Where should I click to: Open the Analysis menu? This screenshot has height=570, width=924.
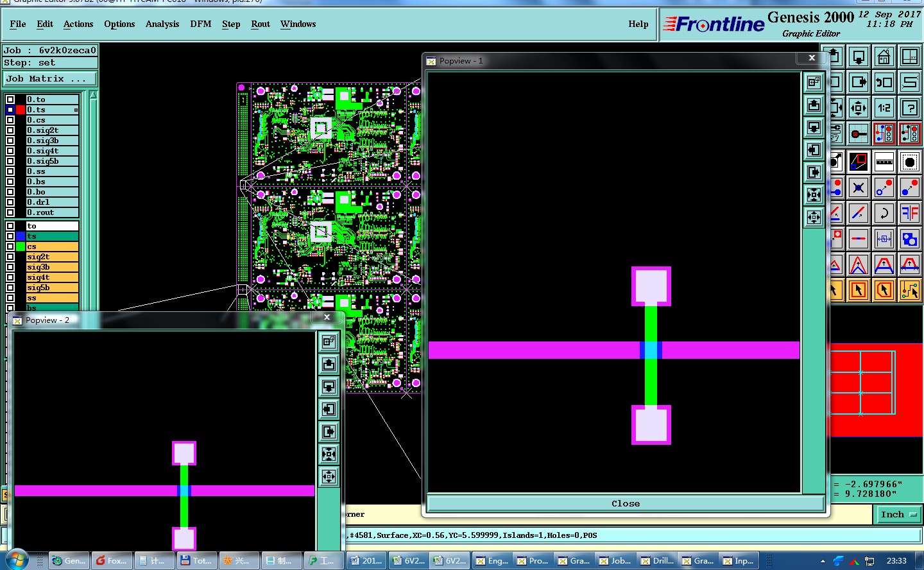click(162, 24)
